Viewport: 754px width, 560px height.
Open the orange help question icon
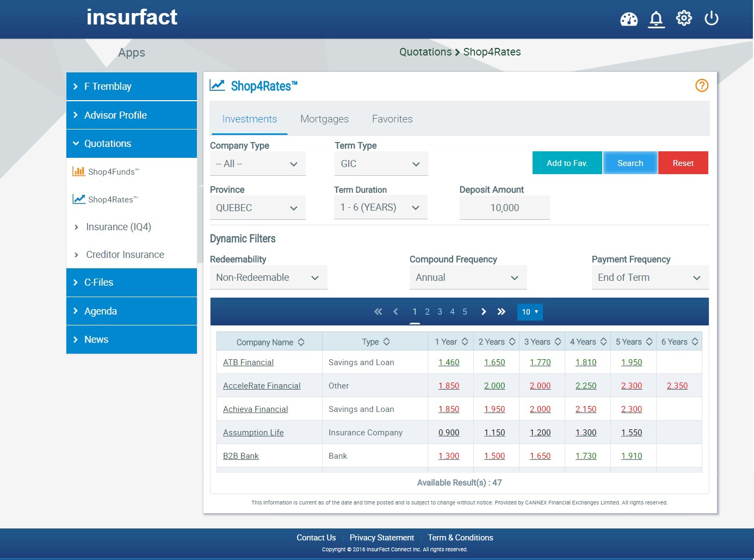coord(702,85)
